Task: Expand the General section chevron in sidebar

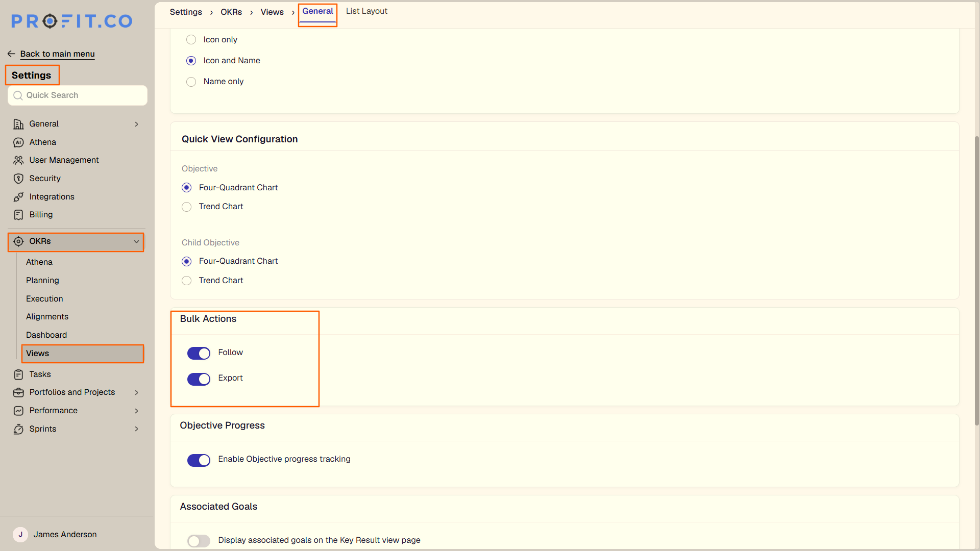Action: coord(136,124)
